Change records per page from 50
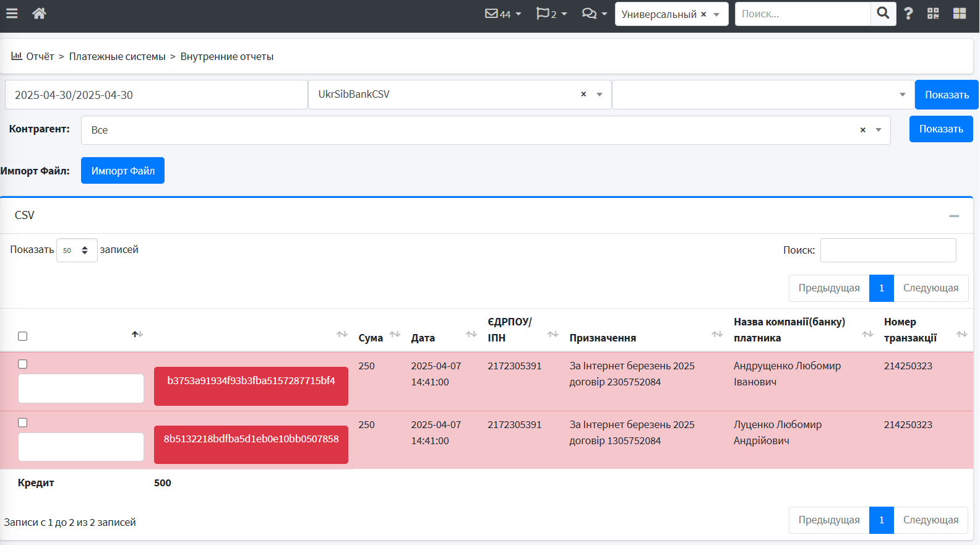 point(76,251)
